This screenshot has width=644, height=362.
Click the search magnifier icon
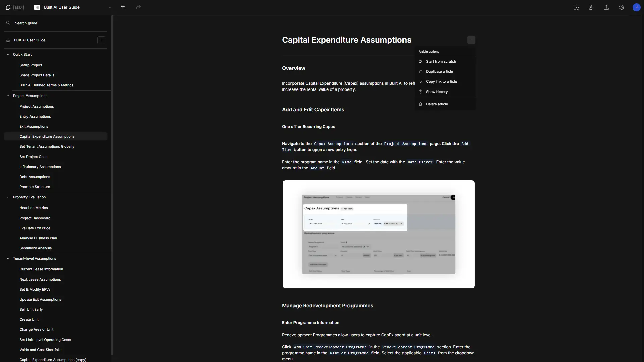pyautogui.click(x=8, y=23)
